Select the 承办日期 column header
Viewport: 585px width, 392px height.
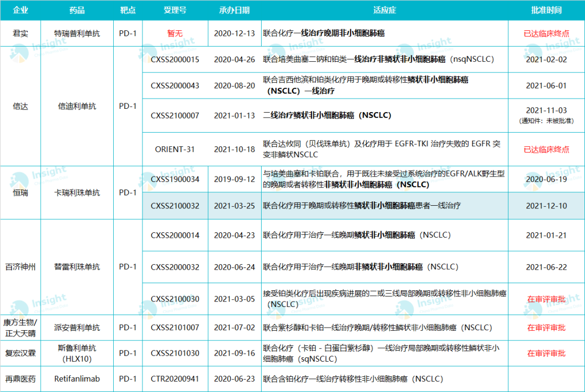click(x=235, y=10)
